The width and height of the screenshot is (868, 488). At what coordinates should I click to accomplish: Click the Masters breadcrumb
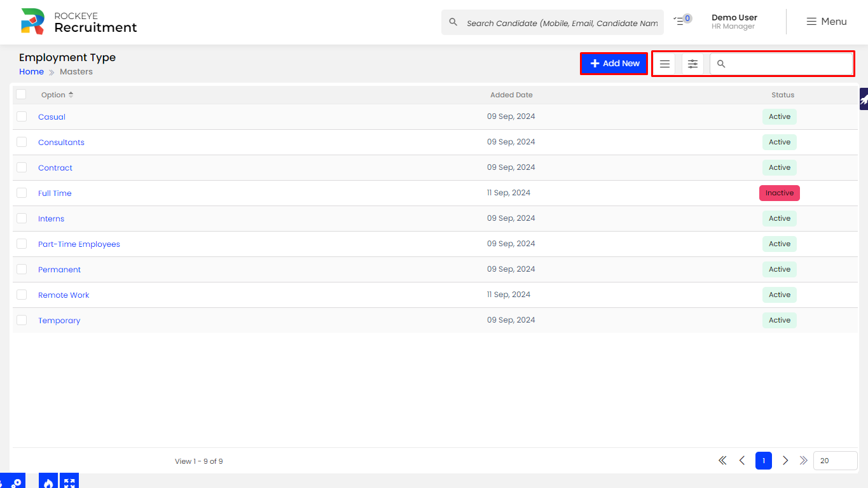point(76,72)
